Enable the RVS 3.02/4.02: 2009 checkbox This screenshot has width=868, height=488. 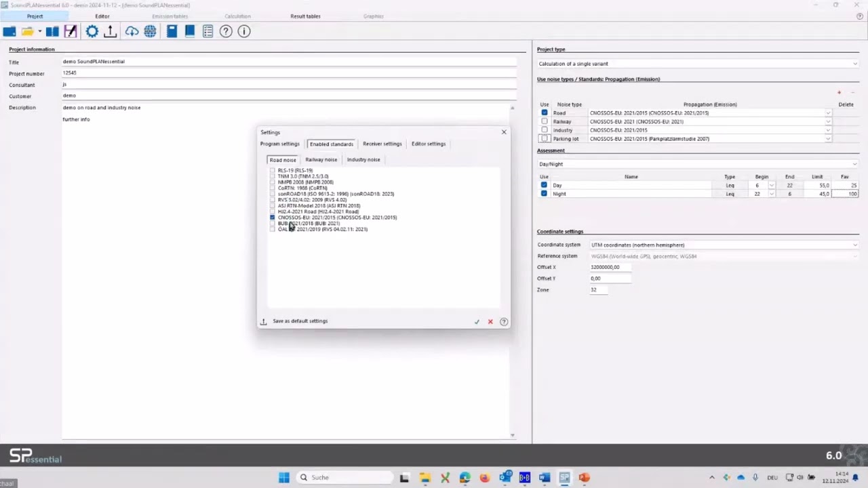[x=272, y=200]
